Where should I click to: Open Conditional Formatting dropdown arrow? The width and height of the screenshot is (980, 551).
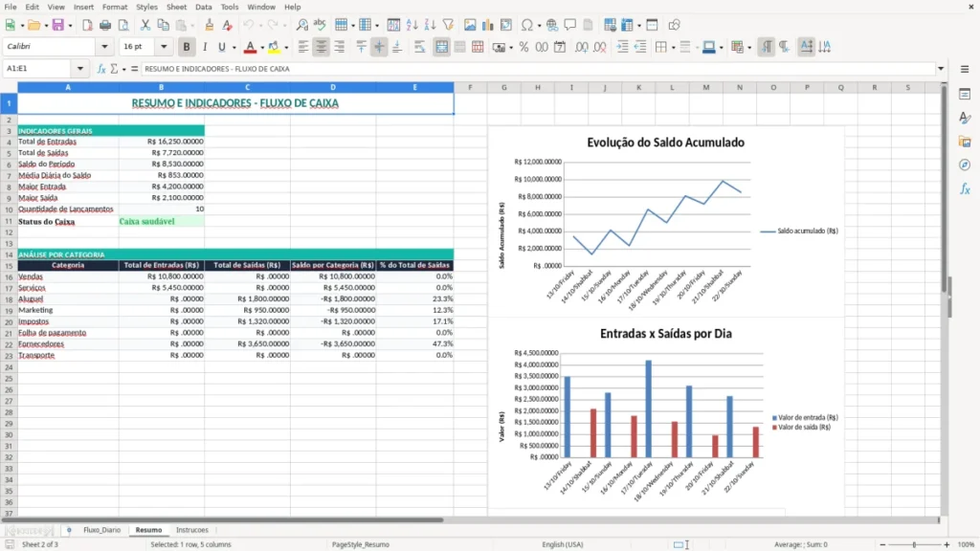coord(749,48)
